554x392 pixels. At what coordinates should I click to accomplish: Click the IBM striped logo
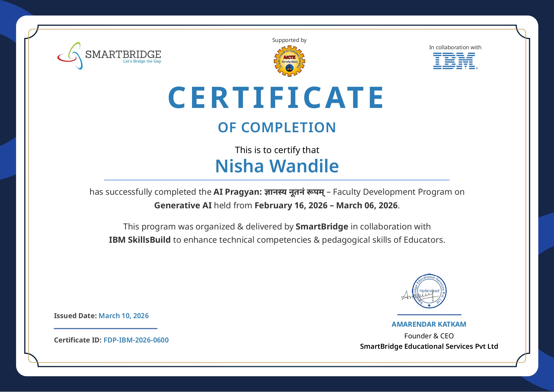pos(455,61)
